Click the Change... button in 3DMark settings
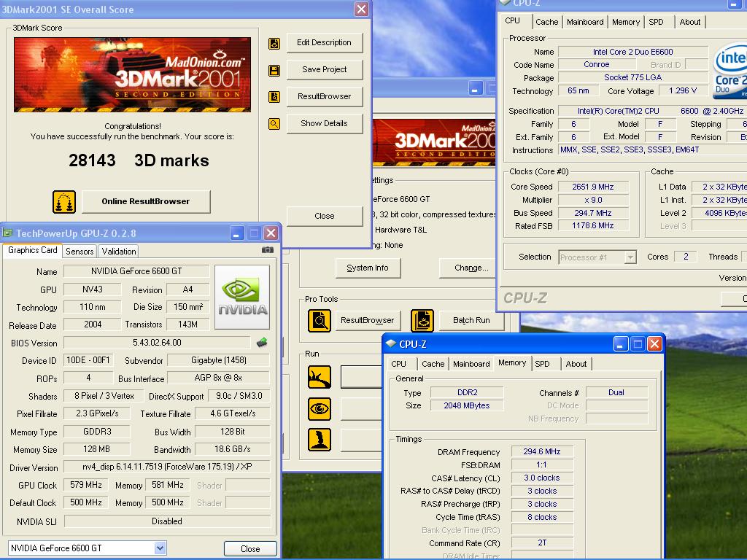Screen dimensions: 747x560 tap(469, 268)
